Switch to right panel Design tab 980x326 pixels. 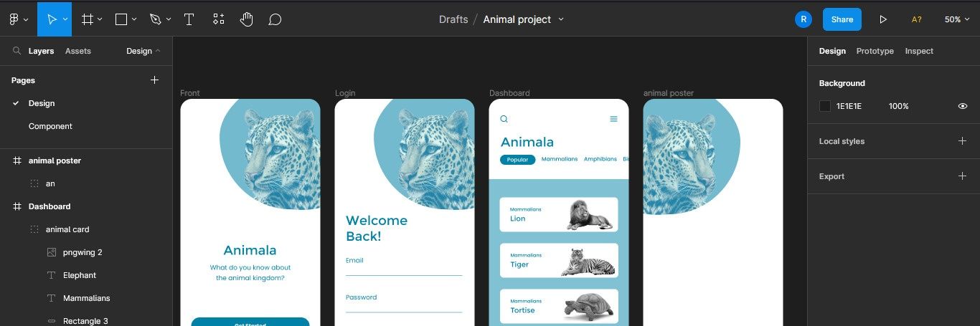point(832,51)
